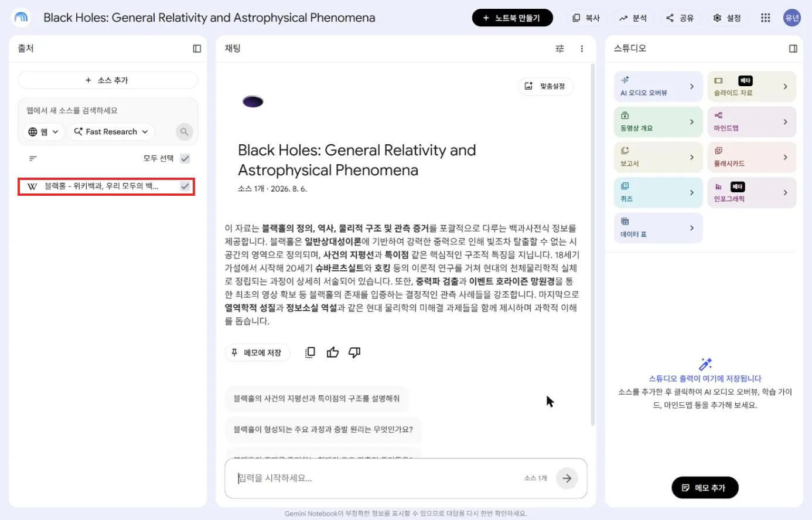812x520 pixels.
Task: Open the user account avatar
Action: coord(792,18)
